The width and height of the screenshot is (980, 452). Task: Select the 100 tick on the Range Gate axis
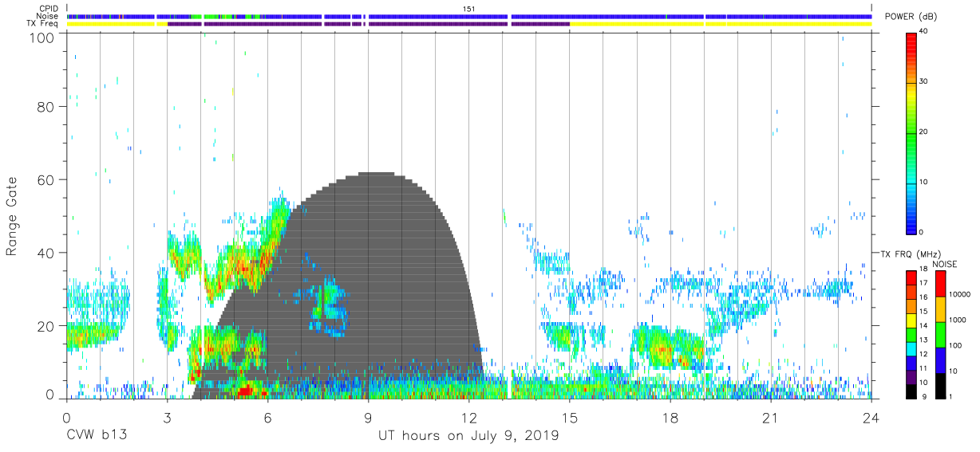42,37
